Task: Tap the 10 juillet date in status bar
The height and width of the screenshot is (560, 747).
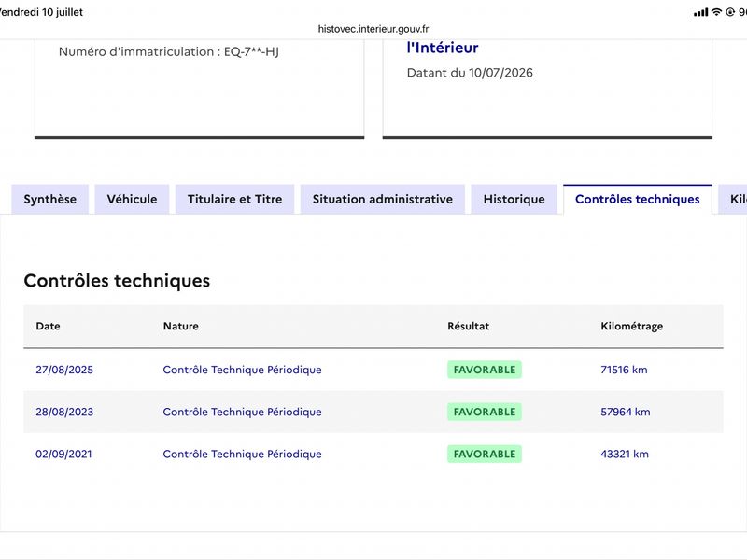Action: pyautogui.click(x=63, y=12)
